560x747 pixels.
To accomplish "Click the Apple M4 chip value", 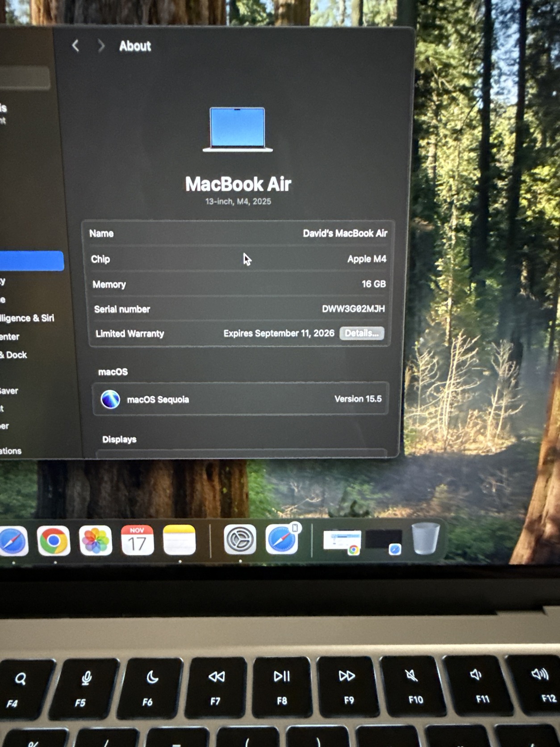I will (x=367, y=259).
